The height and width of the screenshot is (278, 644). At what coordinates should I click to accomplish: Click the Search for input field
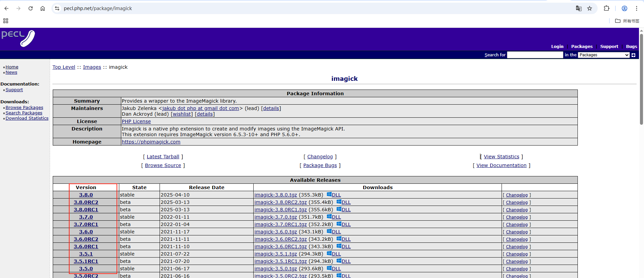point(535,55)
